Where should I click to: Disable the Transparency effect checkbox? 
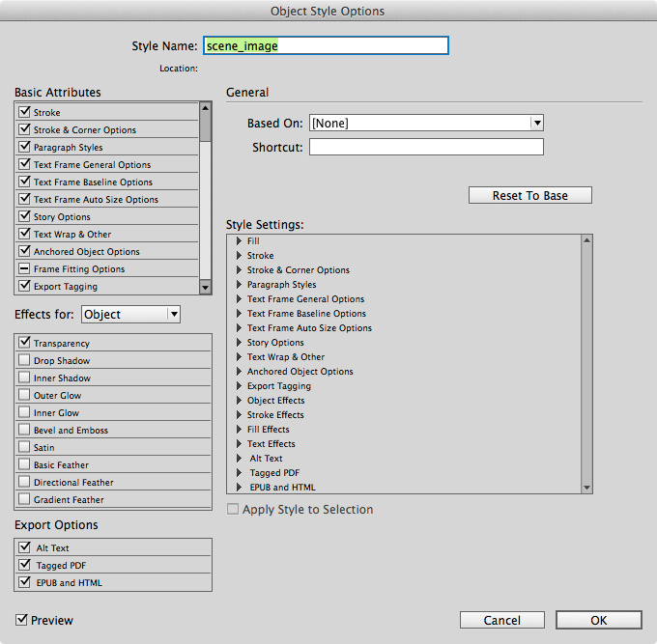[x=25, y=343]
